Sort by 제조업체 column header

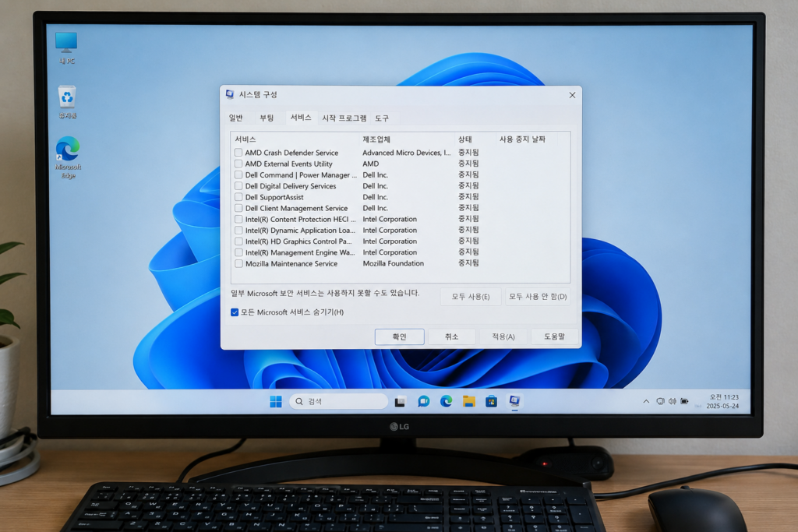click(407, 139)
